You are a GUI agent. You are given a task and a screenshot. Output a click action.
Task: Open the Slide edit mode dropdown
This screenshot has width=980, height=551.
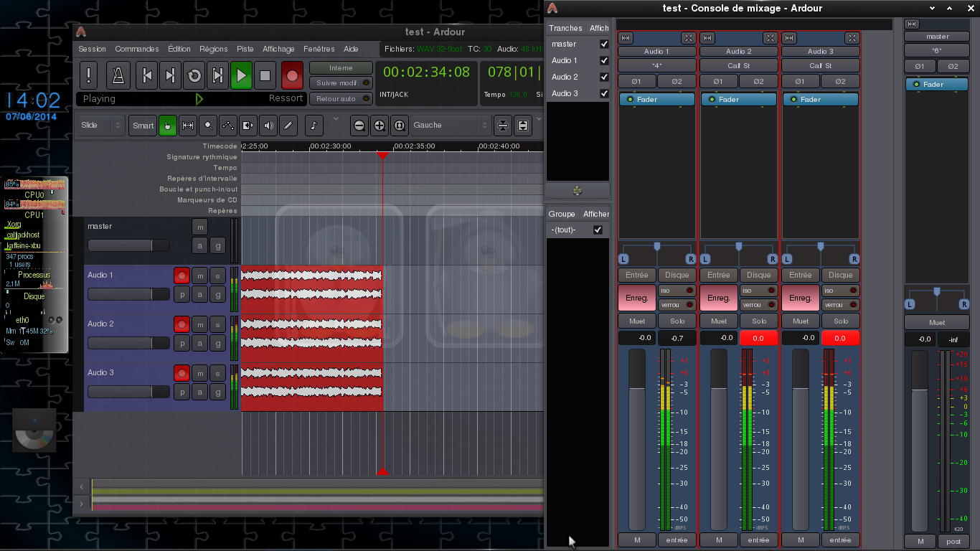pos(101,126)
